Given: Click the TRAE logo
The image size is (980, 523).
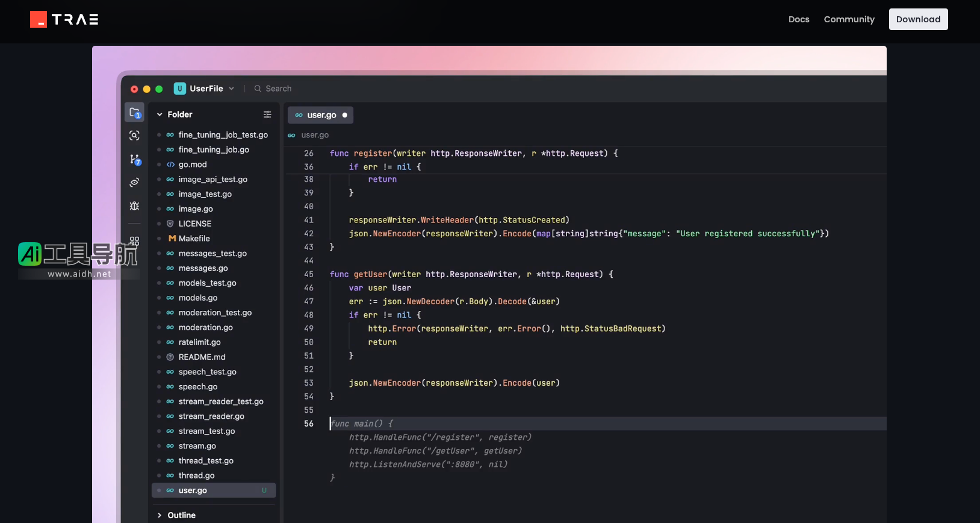Looking at the screenshot, I should pyautogui.click(x=64, y=19).
